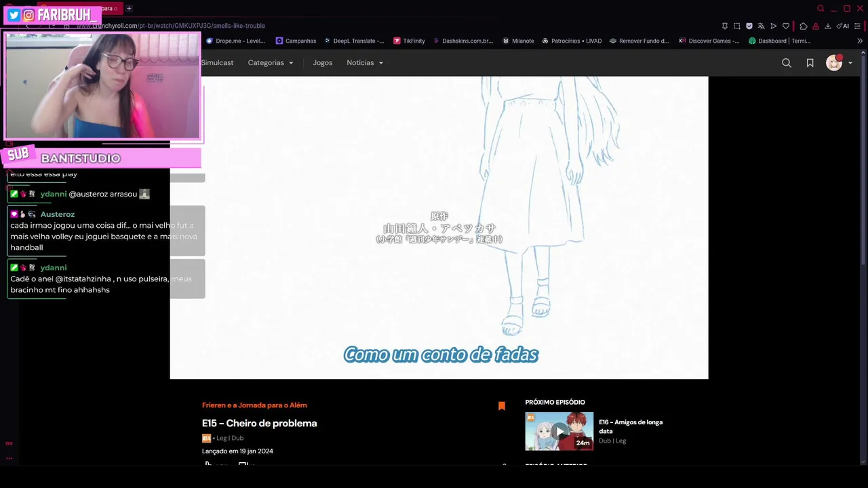Open the series link Frieren e a Jornada para o Além
This screenshot has width=868, height=488.
tap(254, 405)
